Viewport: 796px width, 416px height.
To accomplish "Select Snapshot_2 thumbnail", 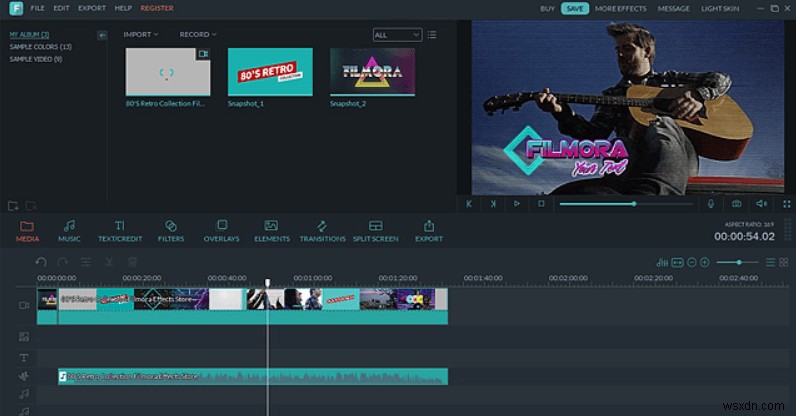I will coord(373,72).
